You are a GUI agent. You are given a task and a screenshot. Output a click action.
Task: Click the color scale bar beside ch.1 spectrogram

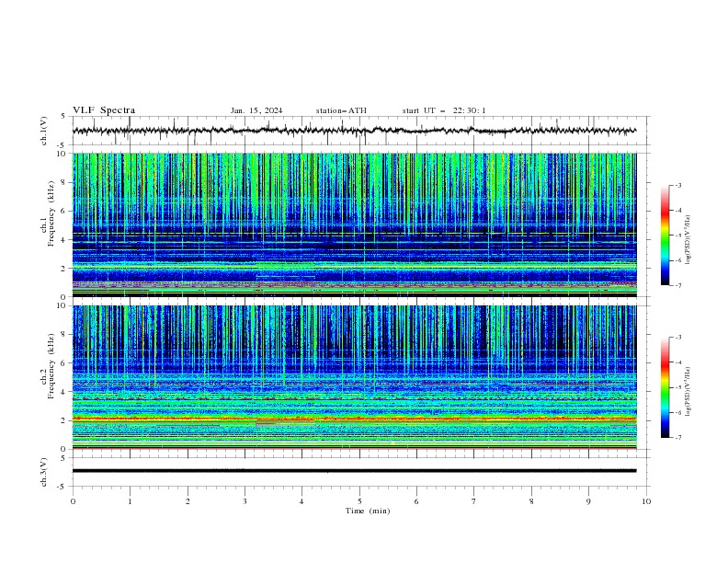pos(665,236)
